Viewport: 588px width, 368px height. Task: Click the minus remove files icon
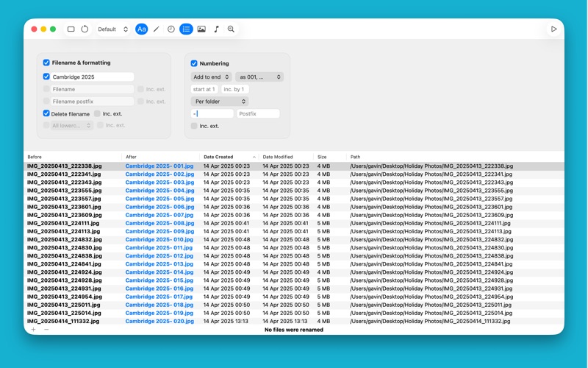[46, 329]
